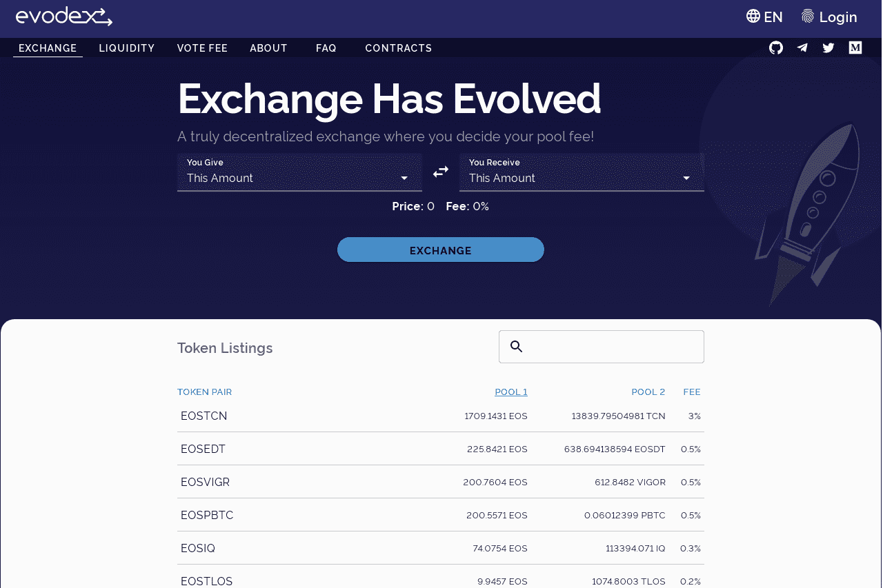Click the 0.06012399 PBTC value
Screen dimensions: 883x588
click(x=625, y=516)
